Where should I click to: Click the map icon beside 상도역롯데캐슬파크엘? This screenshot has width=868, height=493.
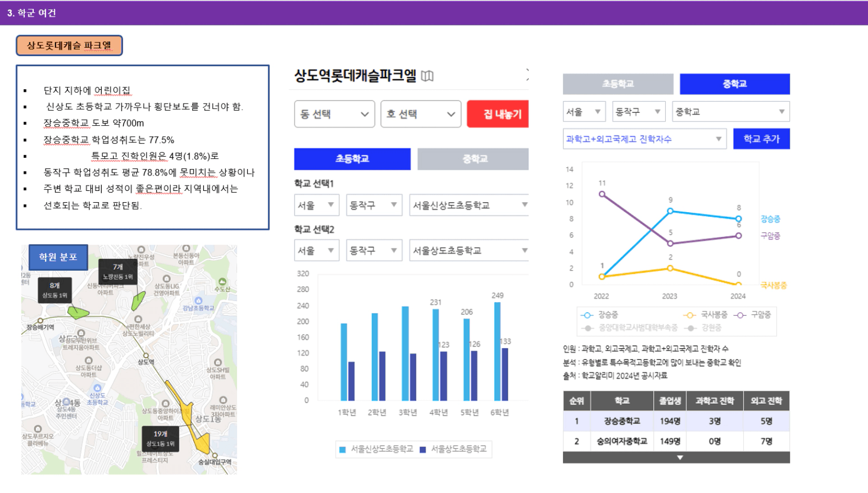pos(427,76)
